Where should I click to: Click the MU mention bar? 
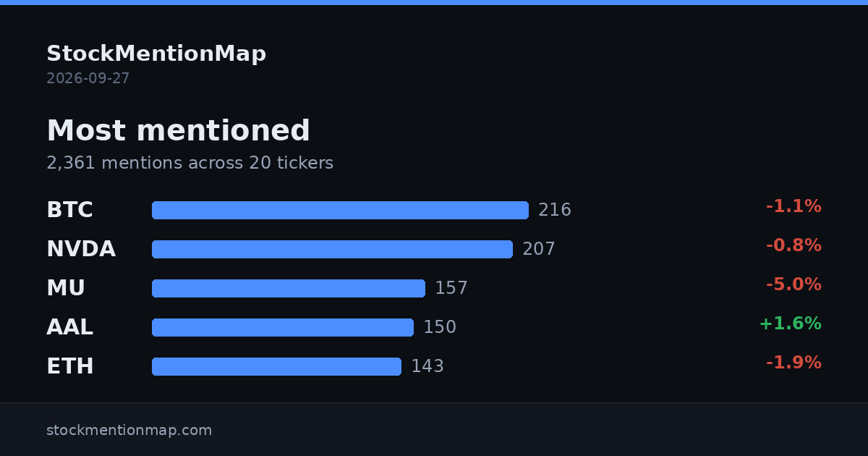(289, 288)
